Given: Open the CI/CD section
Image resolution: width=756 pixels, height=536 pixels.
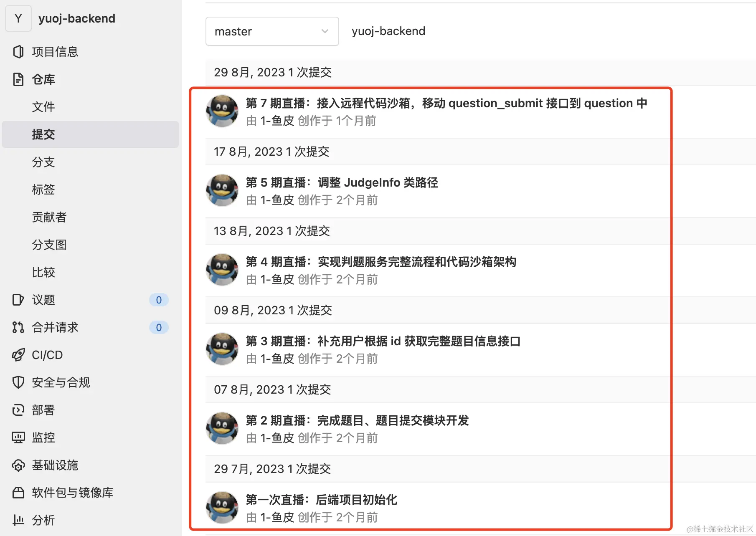Looking at the screenshot, I should pyautogui.click(x=47, y=355).
